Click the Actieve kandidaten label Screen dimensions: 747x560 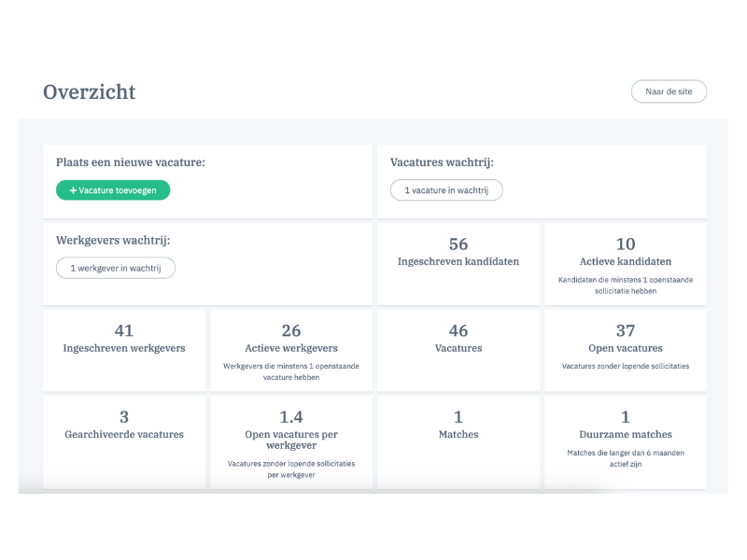626,261
